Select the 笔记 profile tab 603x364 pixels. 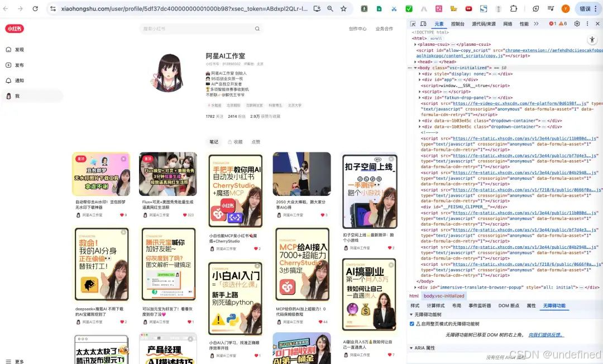click(x=214, y=142)
